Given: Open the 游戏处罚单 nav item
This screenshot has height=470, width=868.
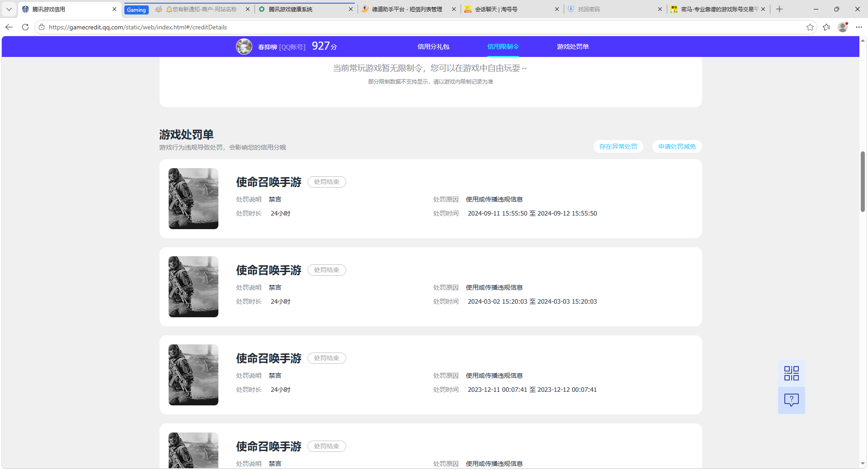Looking at the screenshot, I should (573, 47).
